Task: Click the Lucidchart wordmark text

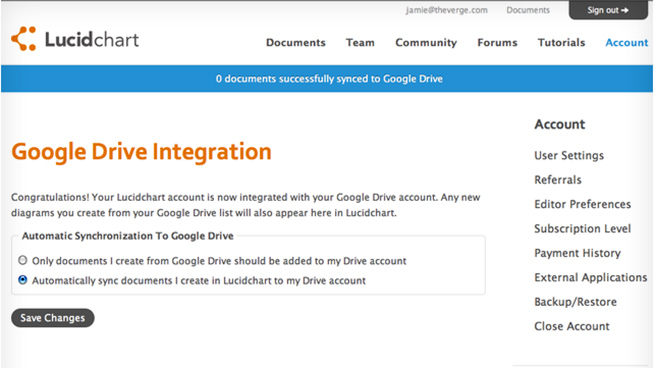Action: click(x=92, y=40)
